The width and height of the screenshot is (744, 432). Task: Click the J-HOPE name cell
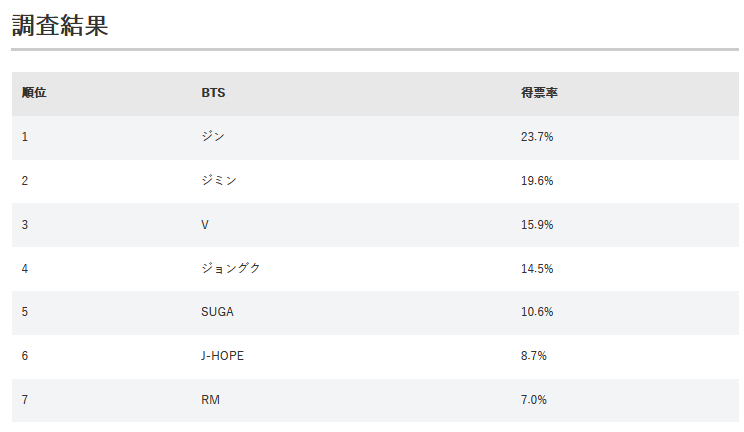[x=222, y=356]
